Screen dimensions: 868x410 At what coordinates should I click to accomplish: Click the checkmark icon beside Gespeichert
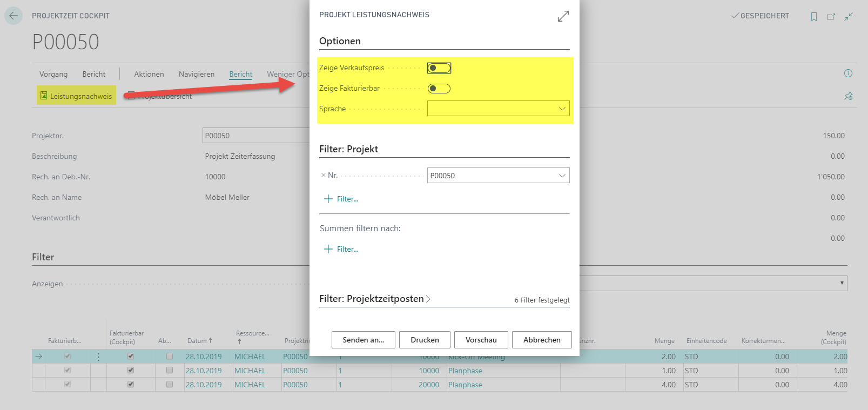tap(735, 16)
